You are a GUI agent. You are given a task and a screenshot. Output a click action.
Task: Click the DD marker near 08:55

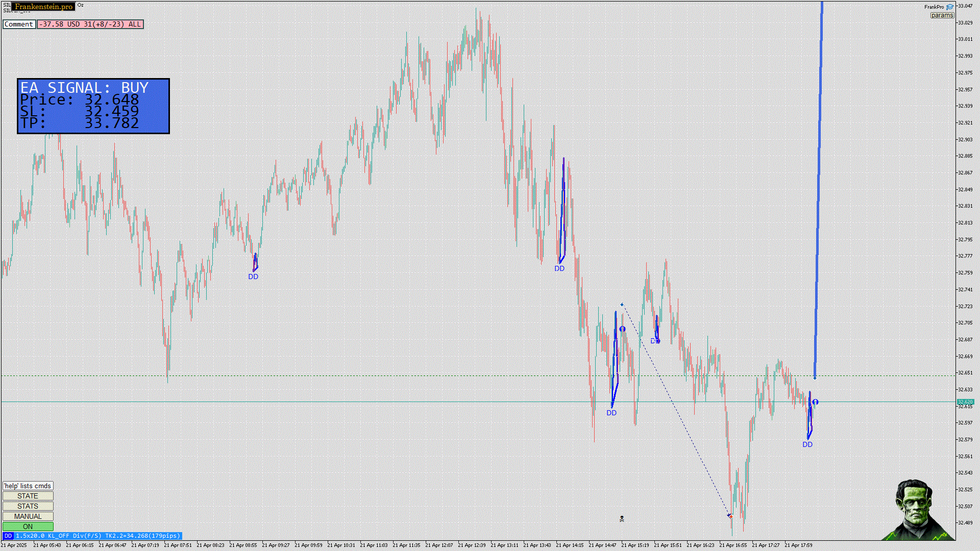(x=253, y=277)
